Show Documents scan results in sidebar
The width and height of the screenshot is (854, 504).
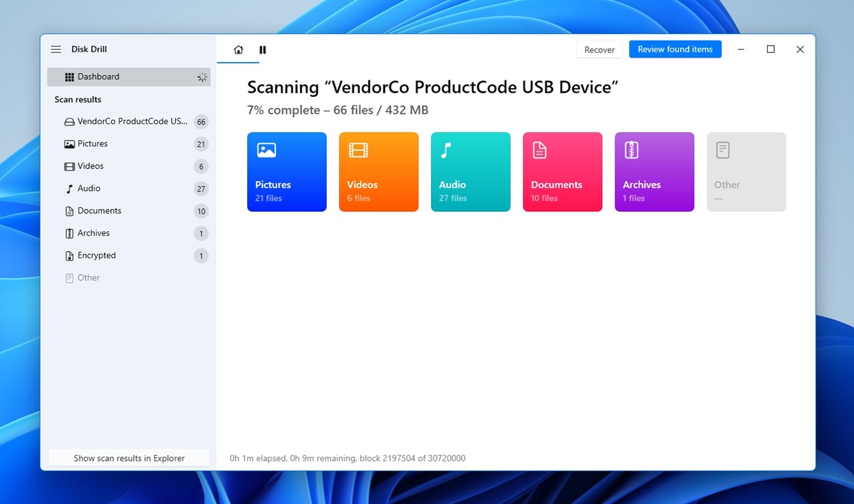[x=129, y=210]
